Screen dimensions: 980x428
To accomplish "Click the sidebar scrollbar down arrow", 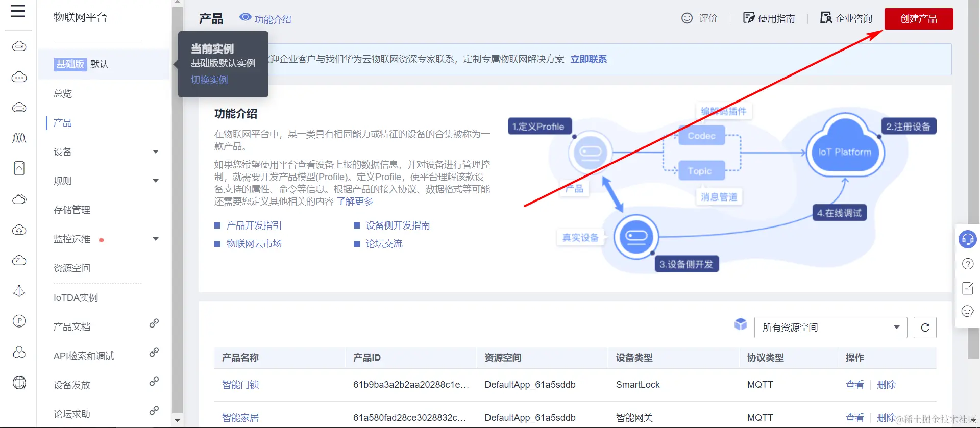I will point(177,421).
